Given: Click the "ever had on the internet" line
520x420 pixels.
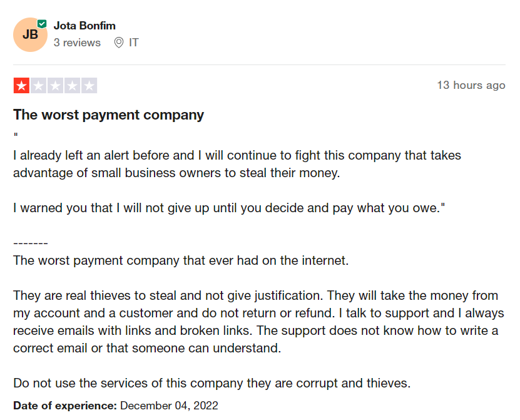Looking at the screenshot, I should (180, 260).
